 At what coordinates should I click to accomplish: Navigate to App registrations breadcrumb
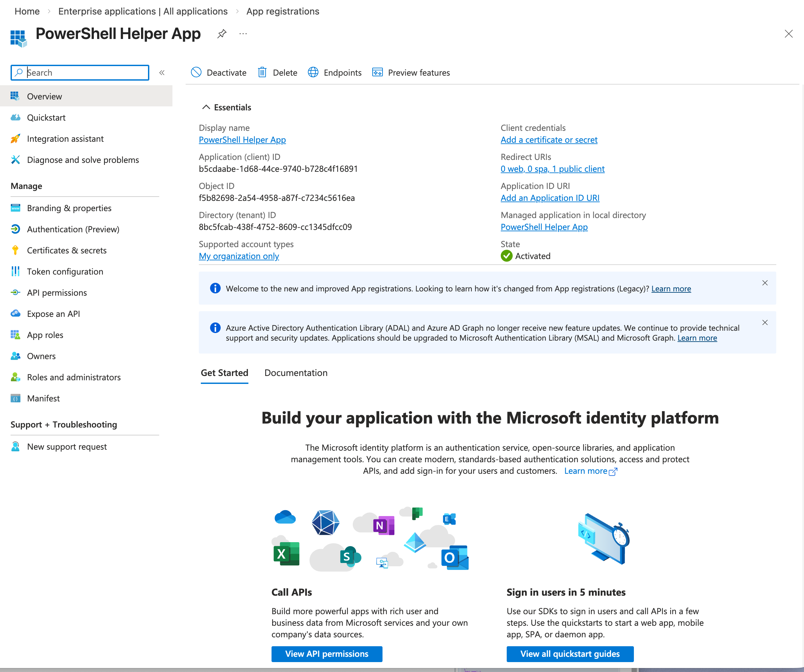pos(282,11)
